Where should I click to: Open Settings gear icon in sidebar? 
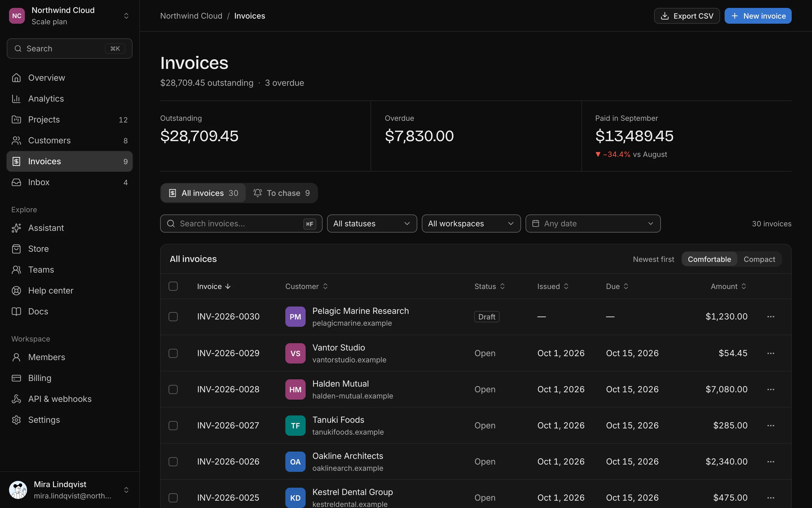[16, 420]
